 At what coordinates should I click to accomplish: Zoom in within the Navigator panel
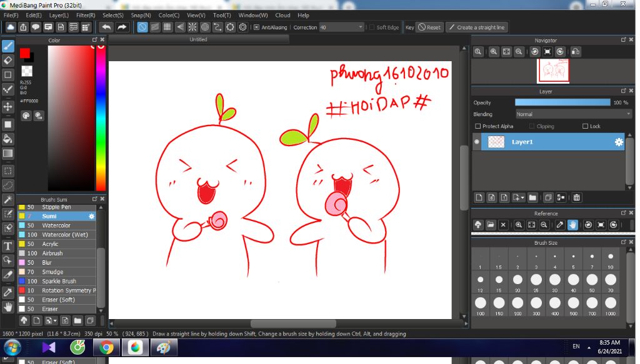494,52
